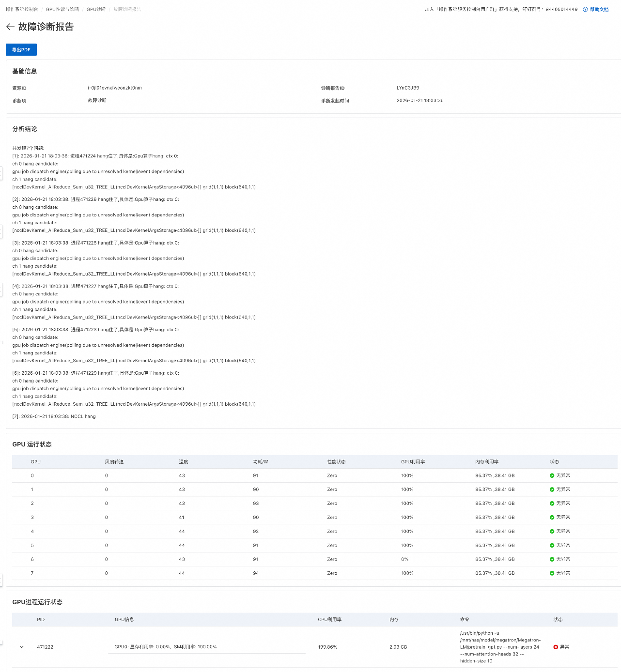Click the 内存利用率 column header
The width and height of the screenshot is (621, 672).
pyautogui.click(x=487, y=462)
